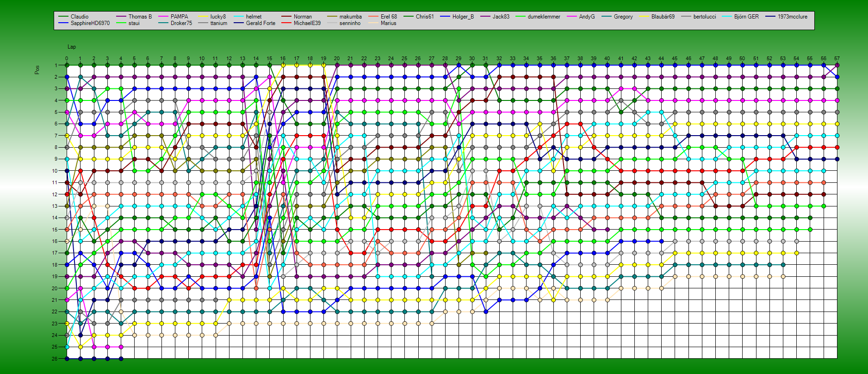
Task: Click the staui legend label
Action: point(134,23)
